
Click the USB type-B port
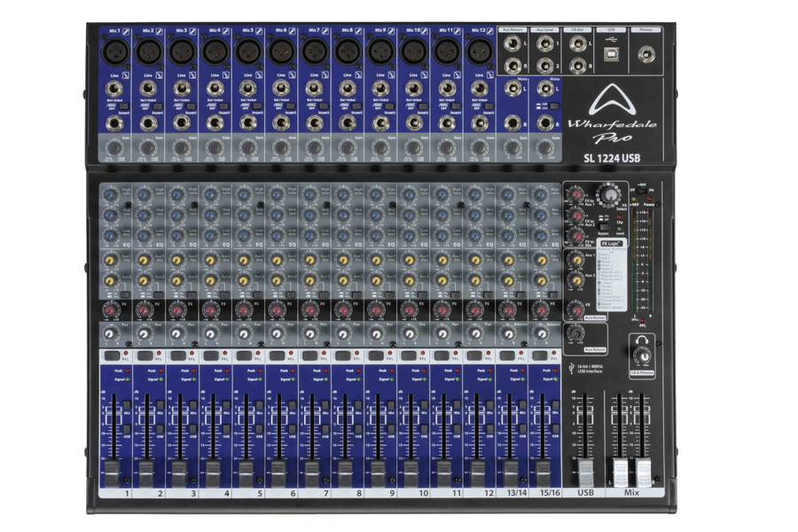[x=611, y=53]
